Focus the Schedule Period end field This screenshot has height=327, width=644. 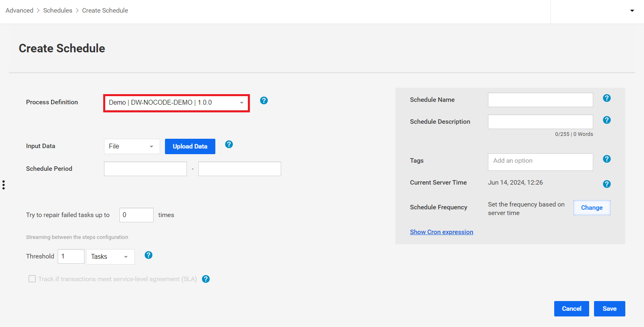[x=239, y=169]
